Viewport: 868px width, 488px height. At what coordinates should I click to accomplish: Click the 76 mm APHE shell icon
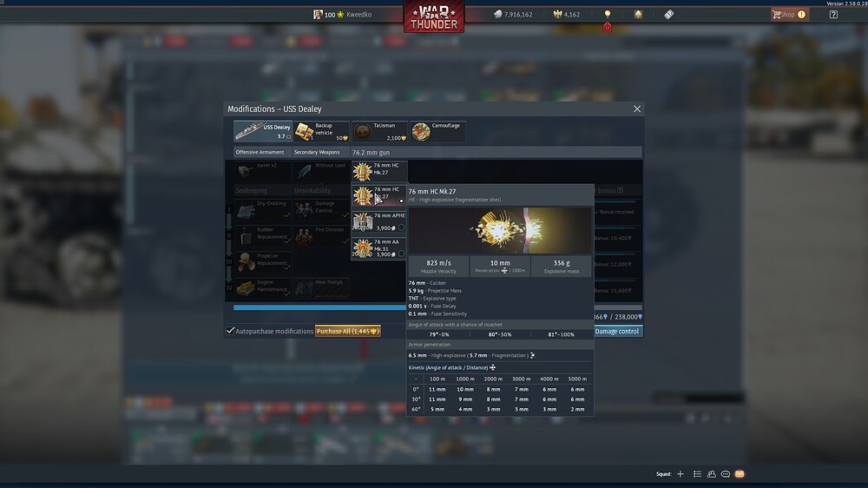click(363, 222)
